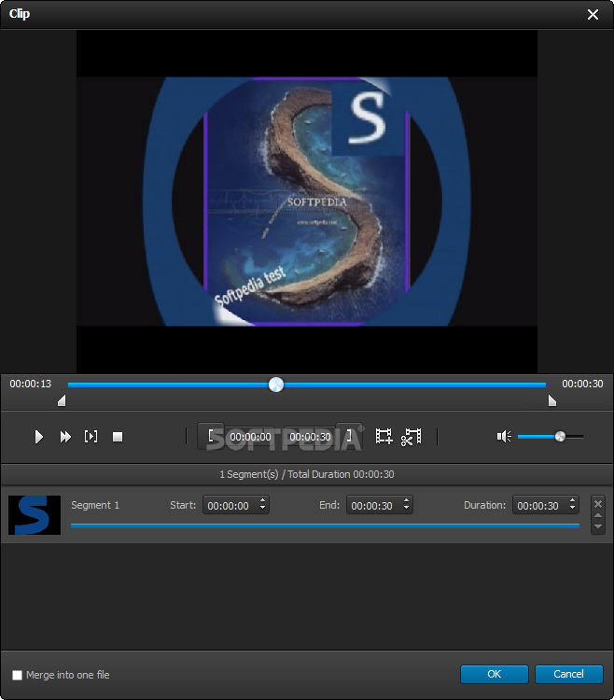Close the Clip dialog window
The width and height of the screenshot is (614, 700).
pyautogui.click(x=593, y=15)
